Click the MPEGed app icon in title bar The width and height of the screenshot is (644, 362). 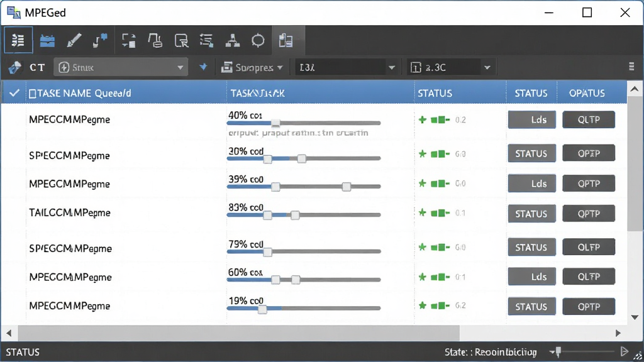tap(14, 13)
